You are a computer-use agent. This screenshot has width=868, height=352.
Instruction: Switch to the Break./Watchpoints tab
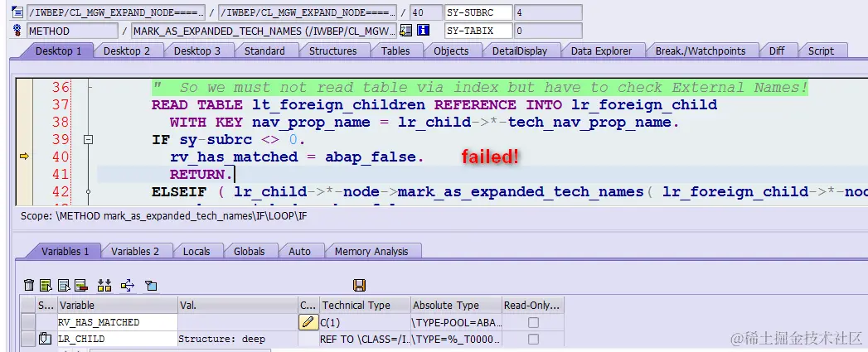click(x=701, y=51)
